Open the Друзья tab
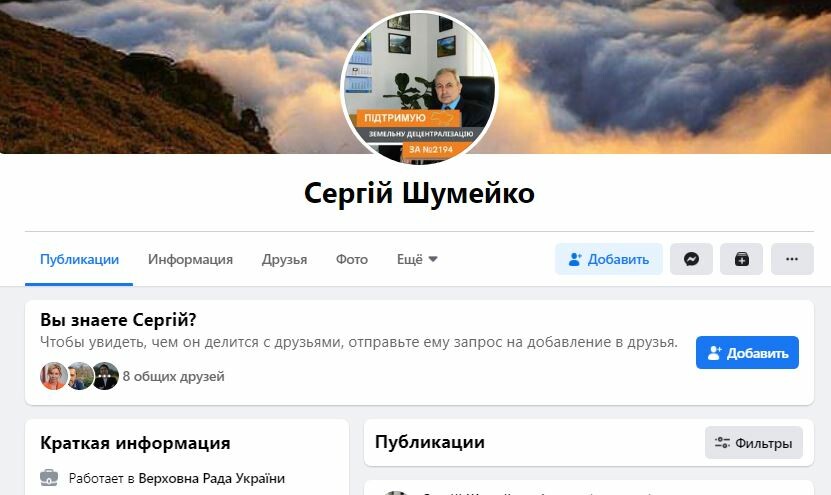The image size is (831, 495). point(284,259)
